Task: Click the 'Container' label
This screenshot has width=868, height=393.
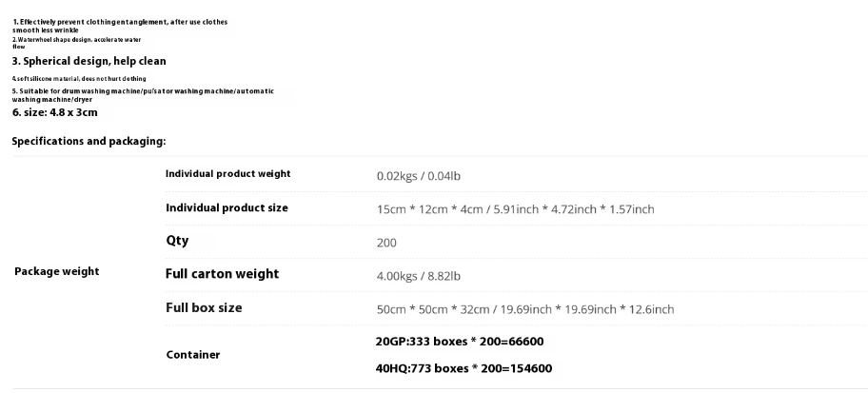Action: tap(193, 355)
